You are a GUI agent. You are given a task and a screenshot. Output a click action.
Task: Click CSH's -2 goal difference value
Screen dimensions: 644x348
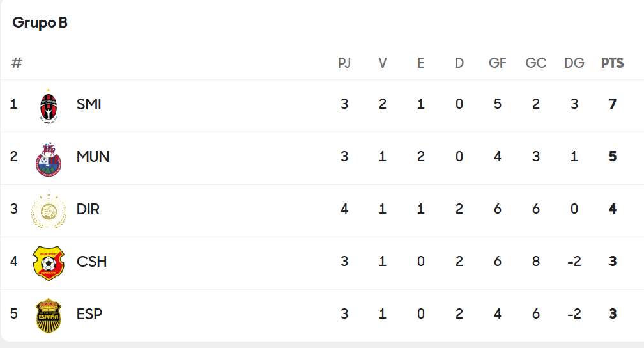574,262
